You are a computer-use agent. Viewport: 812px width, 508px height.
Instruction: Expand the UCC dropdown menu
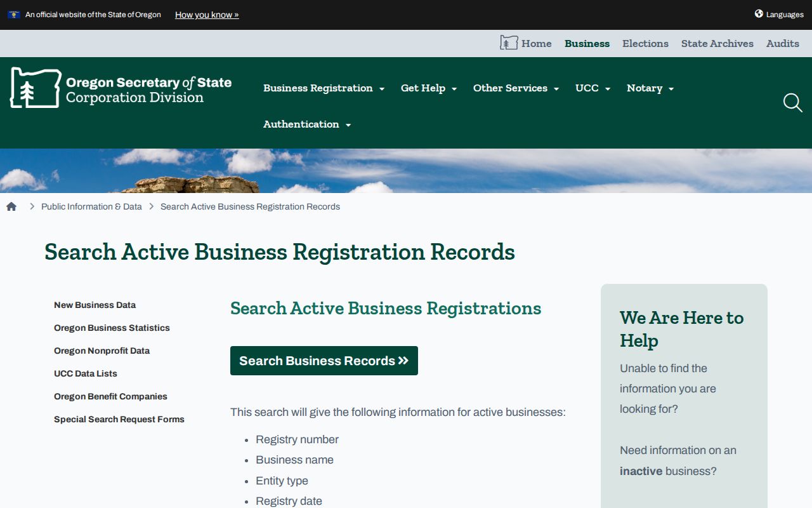pyautogui.click(x=593, y=88)
